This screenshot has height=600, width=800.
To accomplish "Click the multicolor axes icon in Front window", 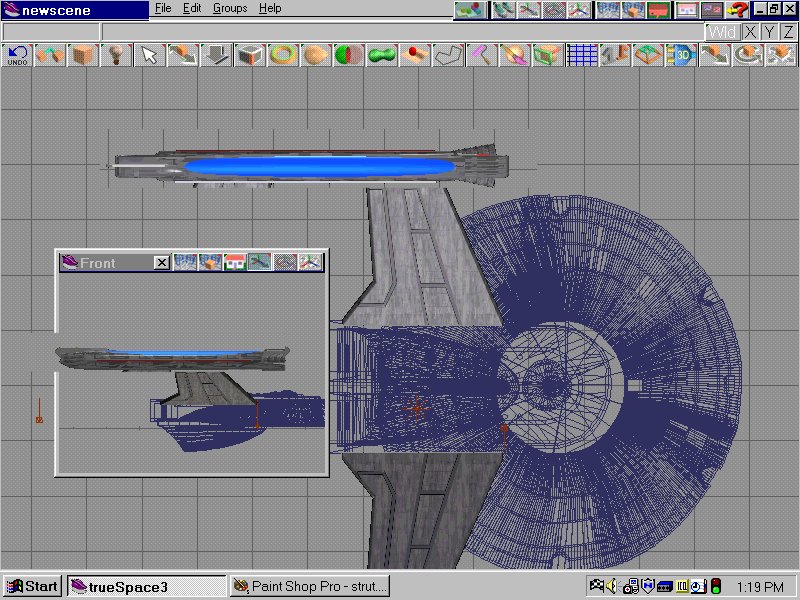I will (x=310, y=262).
